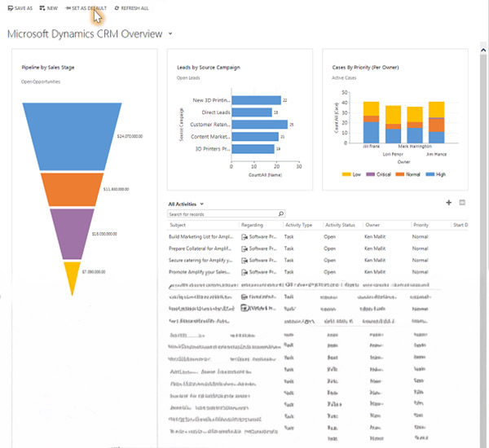This screenshot has width=489, height=448.
Task: Click the Pipeline by Sales Stage chart title
Action: pyautogui.click(x=48, y=68)
